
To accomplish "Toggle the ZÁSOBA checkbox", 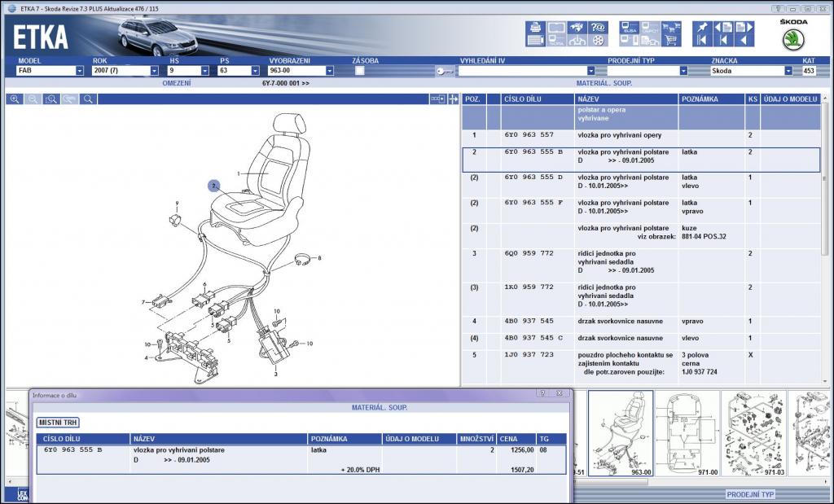I will 360,71.
